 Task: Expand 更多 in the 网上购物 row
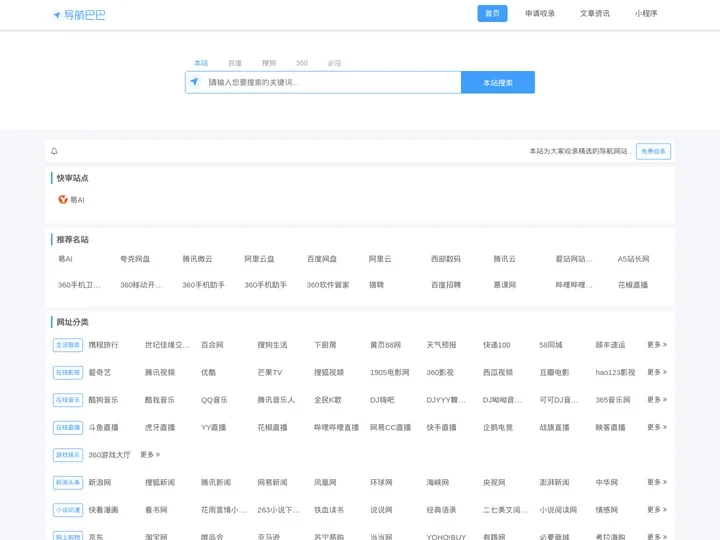(x=657, y=536)
